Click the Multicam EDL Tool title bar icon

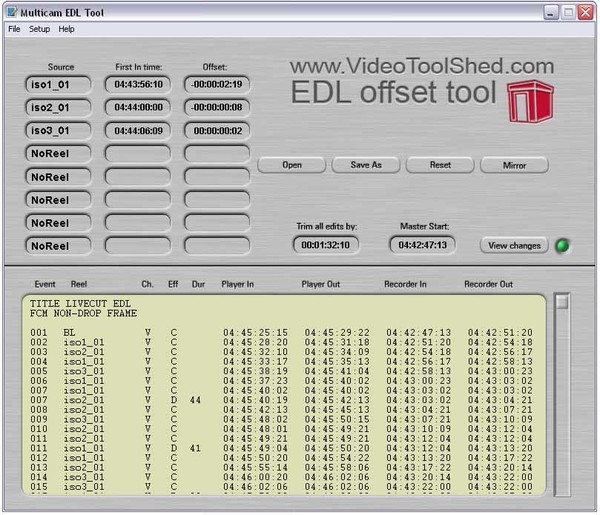12,12
